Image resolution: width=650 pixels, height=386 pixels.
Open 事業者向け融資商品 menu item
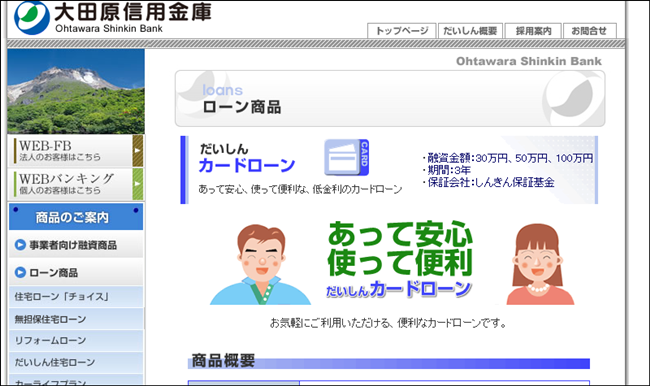tap(76, 245)
